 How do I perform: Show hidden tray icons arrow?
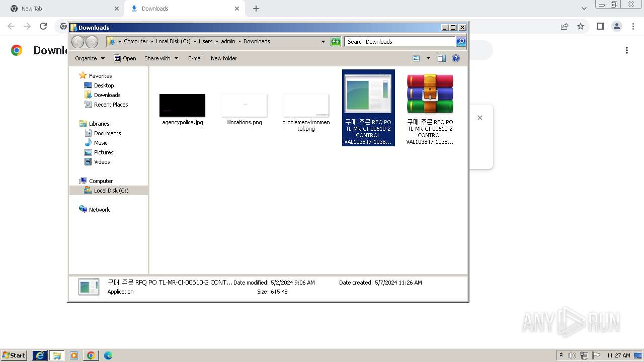coord(561,355)
